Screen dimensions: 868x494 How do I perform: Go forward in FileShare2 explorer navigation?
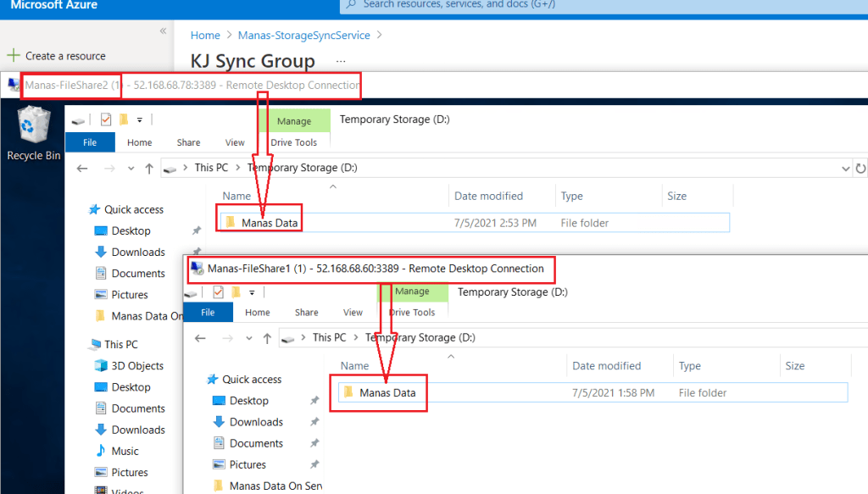click(x=109, y=168)
